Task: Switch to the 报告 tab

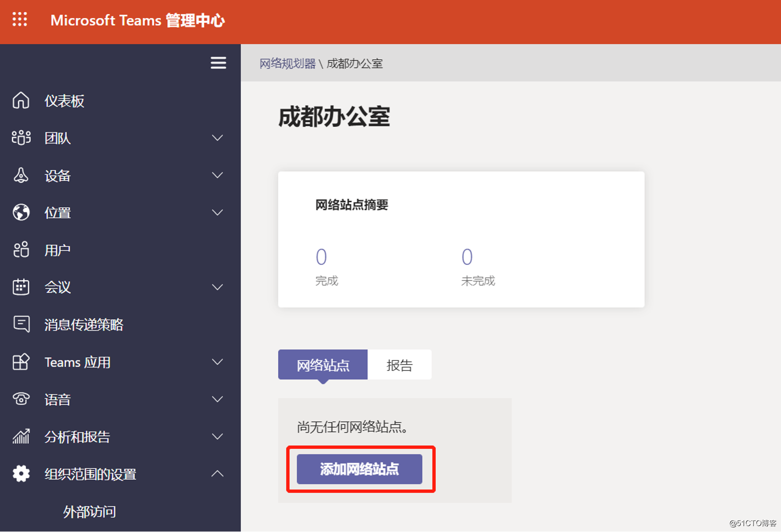Action: tap(400, 365)
